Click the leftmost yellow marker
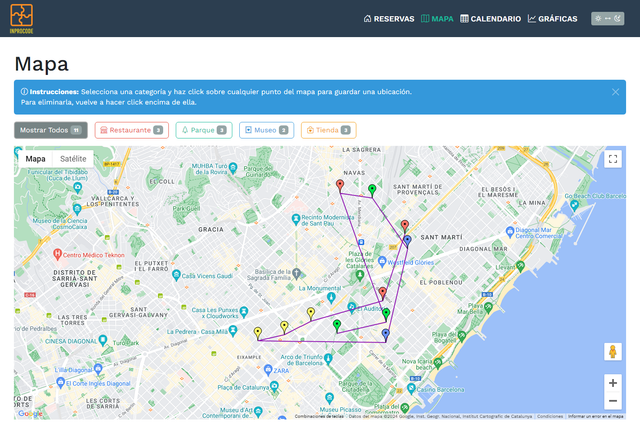Screen dimensions: 640x434 coord(258,333)
